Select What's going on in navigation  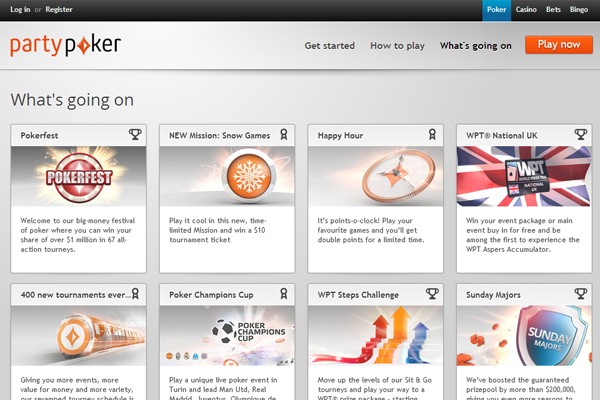click(x=476, y=46)
